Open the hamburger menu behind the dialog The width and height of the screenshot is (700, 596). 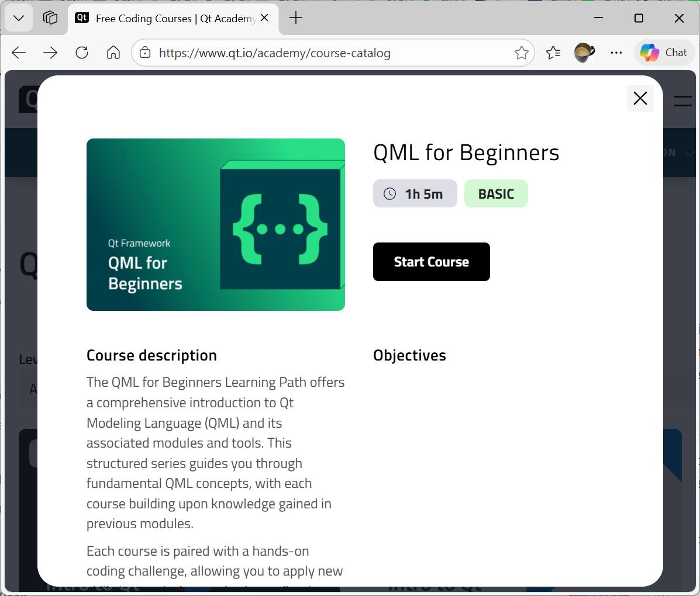[683, 101]
